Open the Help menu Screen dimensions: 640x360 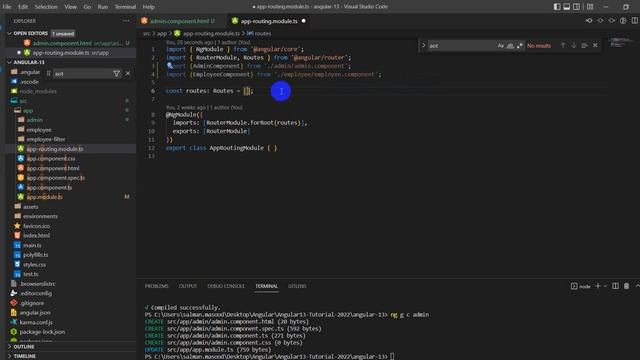point(149,7)
